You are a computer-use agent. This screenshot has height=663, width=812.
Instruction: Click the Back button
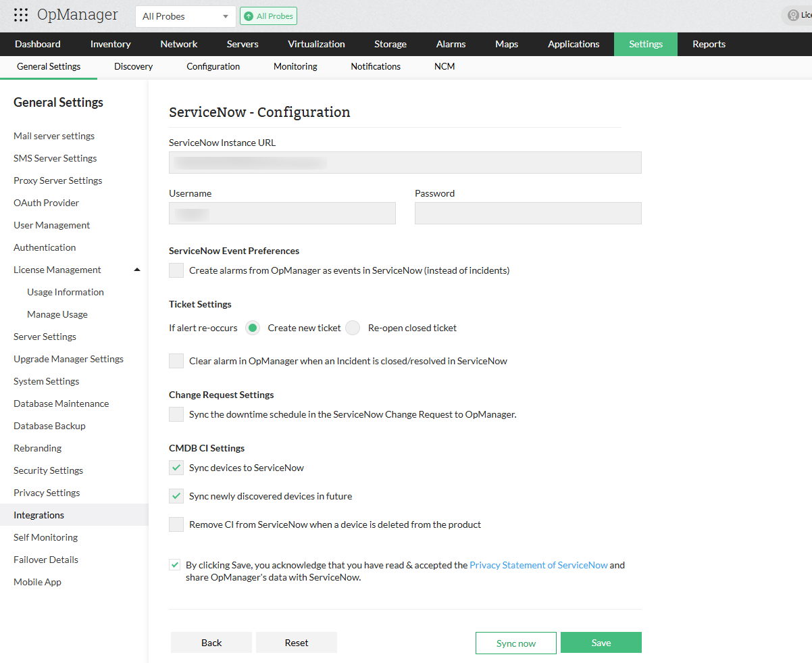pyautogui.click(x=211, y=643)
